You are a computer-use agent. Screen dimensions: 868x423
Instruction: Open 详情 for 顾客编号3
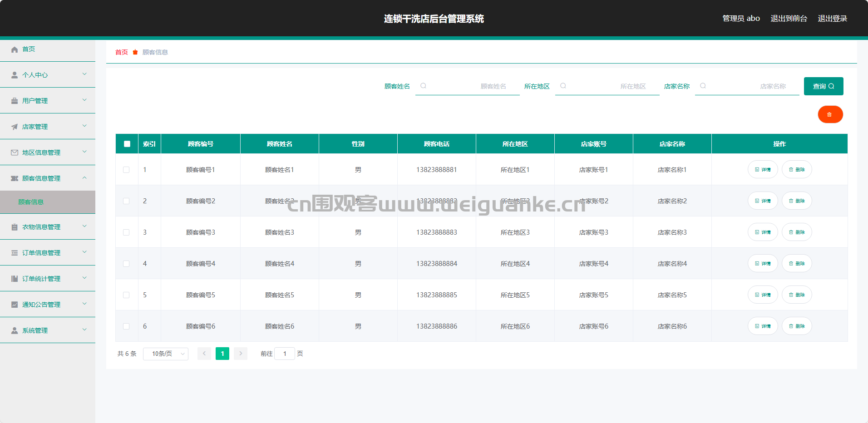pyautogui.click(x=763, y=232)
